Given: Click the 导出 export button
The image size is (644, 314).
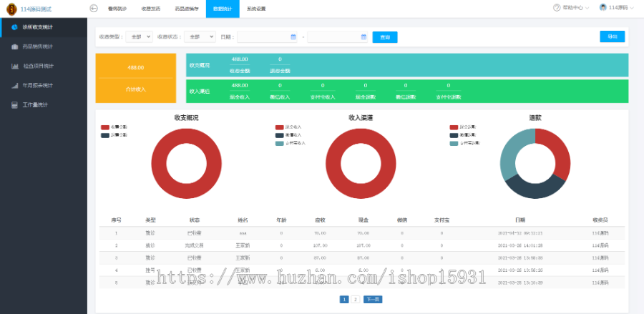Looking at the screenshot, I should tap(612, 36).
